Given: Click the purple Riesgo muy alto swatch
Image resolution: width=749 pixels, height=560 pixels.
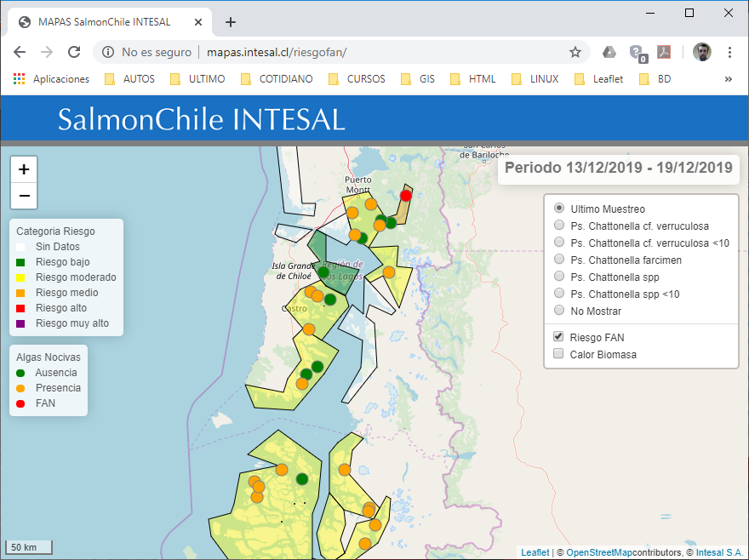Looking at the screenshot, I should point(20,323).
